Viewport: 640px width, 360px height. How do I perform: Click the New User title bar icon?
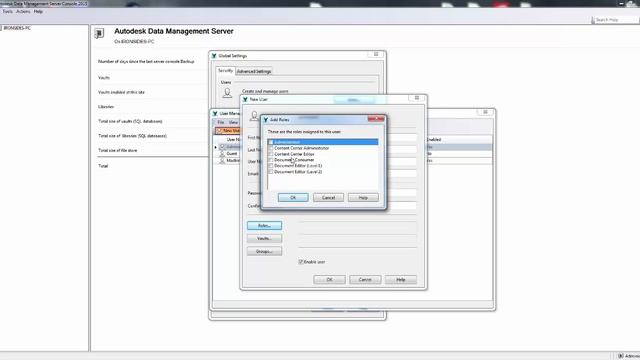coord(245,99)
